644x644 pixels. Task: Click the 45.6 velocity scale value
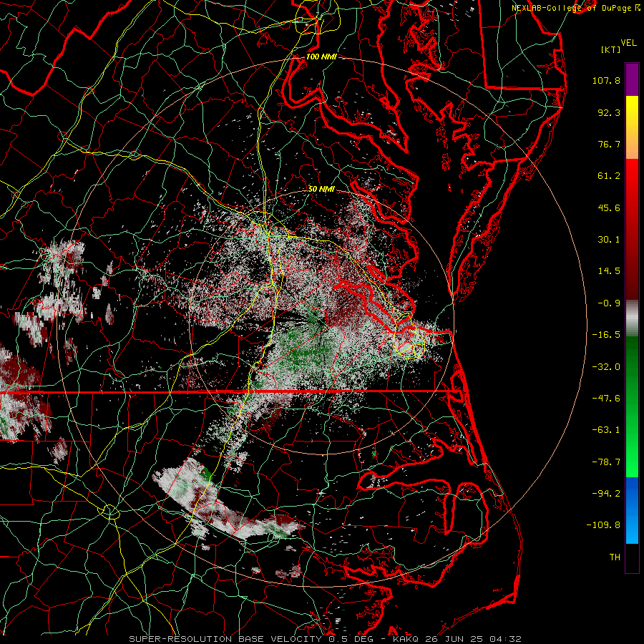(x=609, y=208)
